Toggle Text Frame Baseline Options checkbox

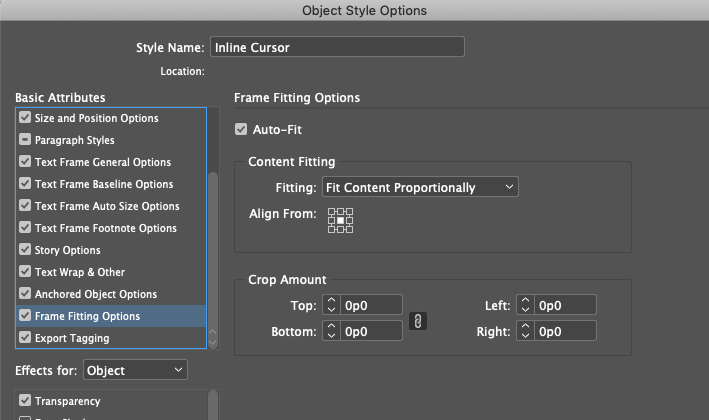point(25,184)
